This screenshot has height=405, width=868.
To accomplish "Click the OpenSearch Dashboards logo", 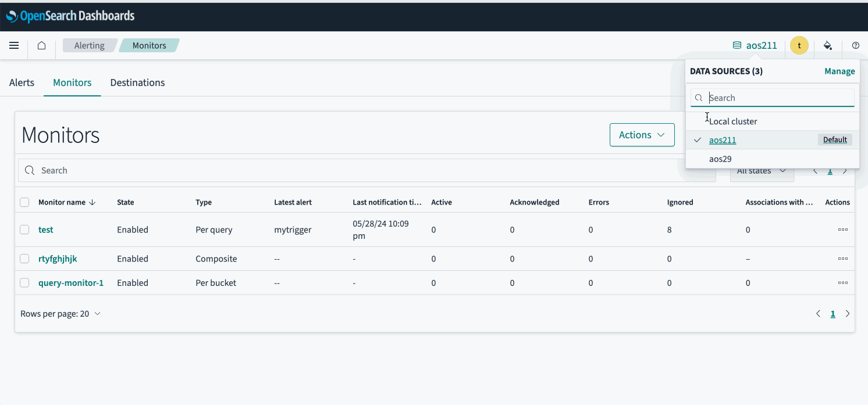I will (70, 16).
